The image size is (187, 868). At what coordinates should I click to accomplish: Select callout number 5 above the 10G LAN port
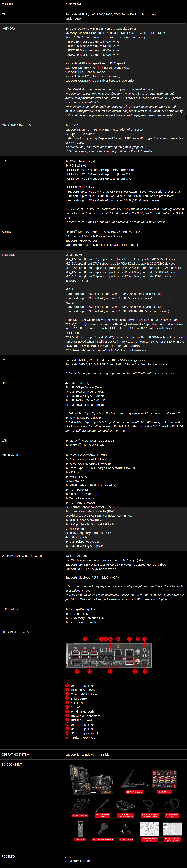[118, 639]
